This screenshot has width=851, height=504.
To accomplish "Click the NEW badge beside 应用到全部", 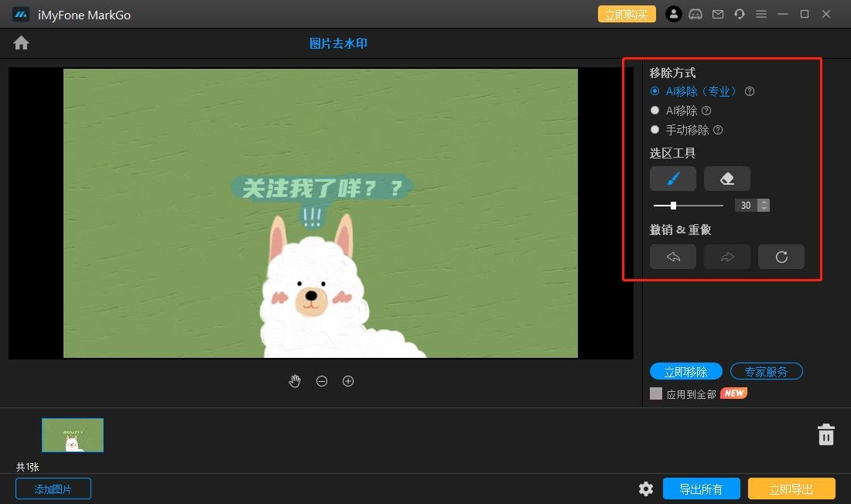I will (733, 393).
